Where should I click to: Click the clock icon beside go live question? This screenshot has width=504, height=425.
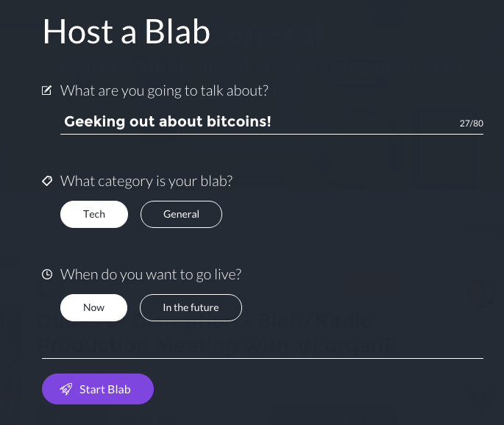[47, 274]
